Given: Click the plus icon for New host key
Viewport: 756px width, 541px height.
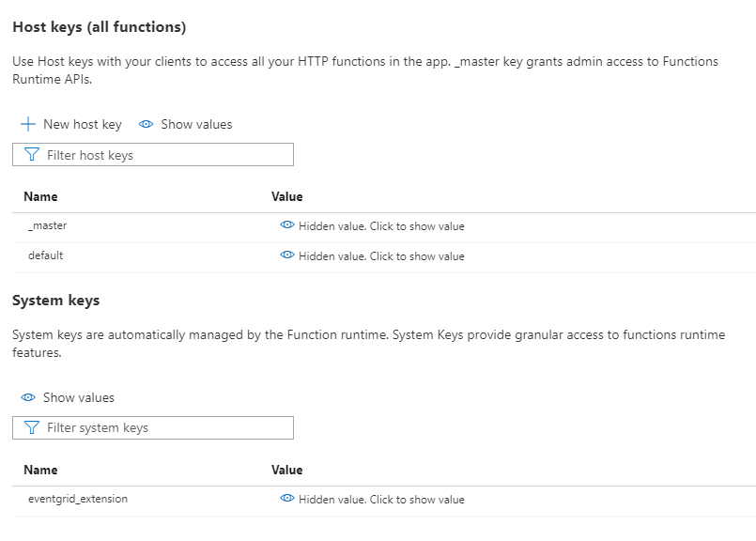Looking at the screenshot, I should click(x=28, y=124).
